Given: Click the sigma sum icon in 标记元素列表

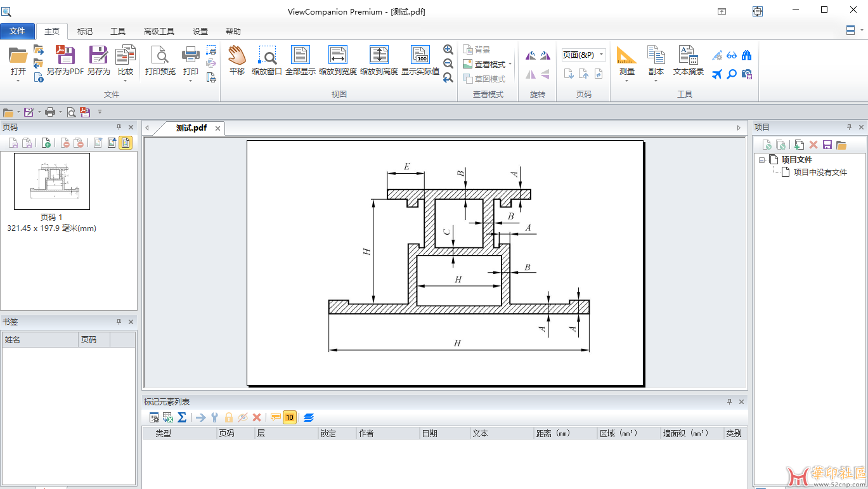Looking at the screenshot, I should click(x=182, y=417).
